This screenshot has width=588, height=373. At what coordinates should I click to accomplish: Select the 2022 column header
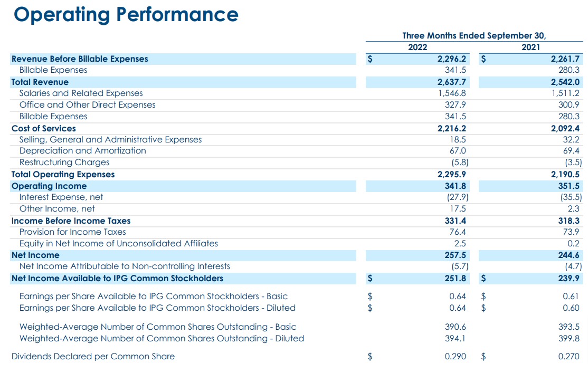[x=417, y=47]
